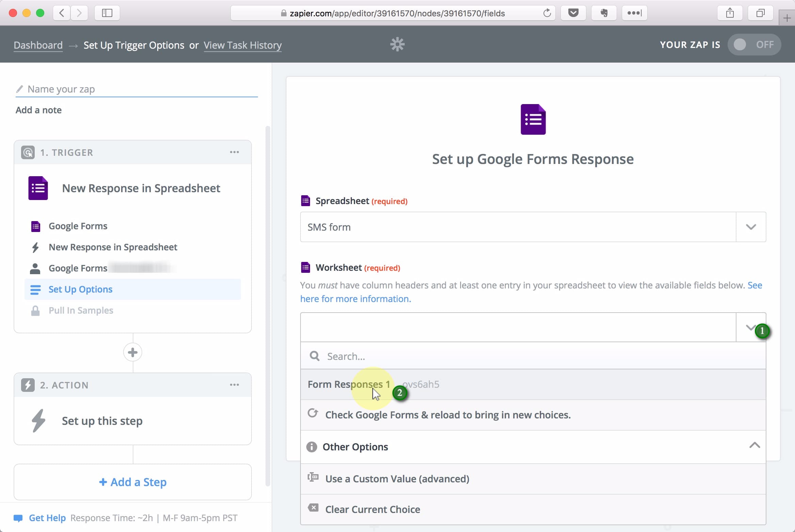Click the Add a Step button
The height and width of the screenshot is (532, 795).
tap(133, 482)
